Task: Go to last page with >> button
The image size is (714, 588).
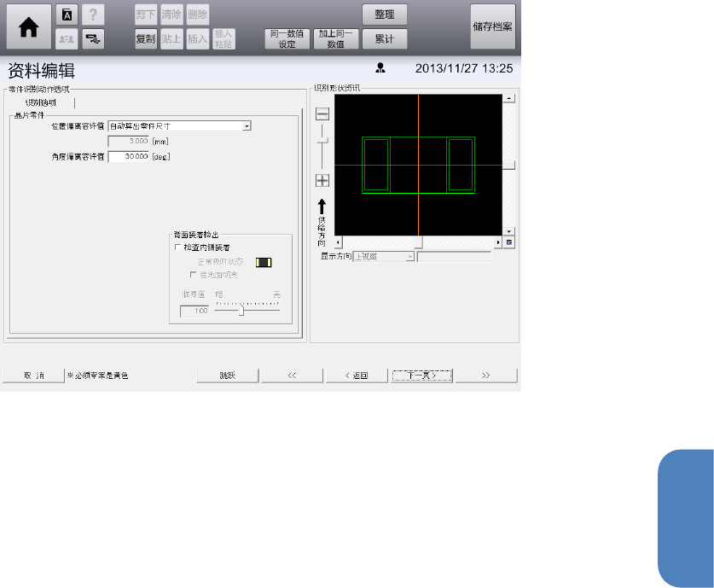Action: tap(486, 376)
